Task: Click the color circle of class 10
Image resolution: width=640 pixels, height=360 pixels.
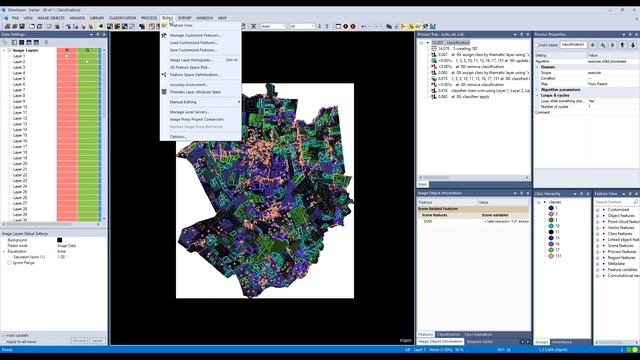Action: (x=551, y=226)
